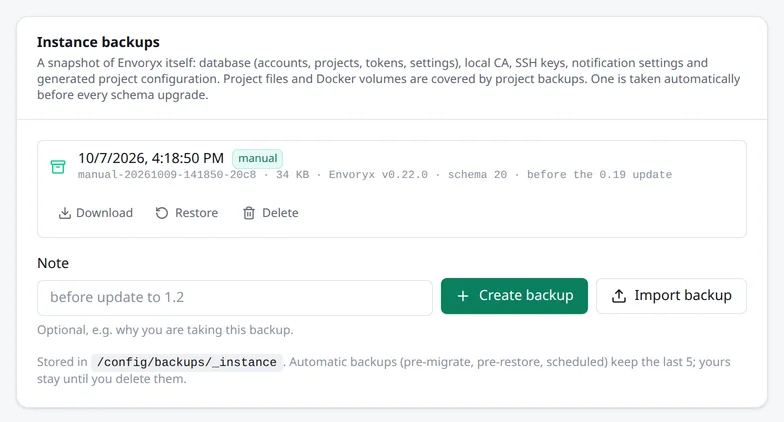This screenshot has width=784, height=422.
Task: Select the backup timestamp '10/7/2026, 4:18:50 PM'
Action: tap(151, 158)
